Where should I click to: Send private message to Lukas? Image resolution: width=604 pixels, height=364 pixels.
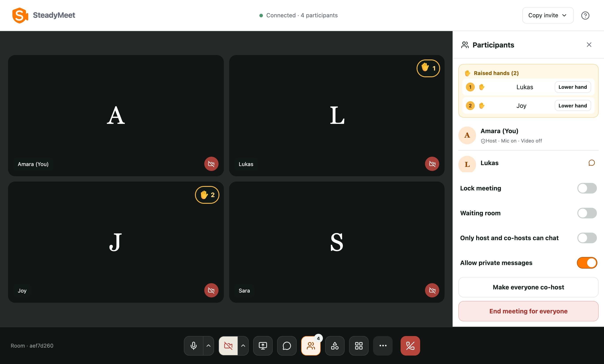click(592, 163)
